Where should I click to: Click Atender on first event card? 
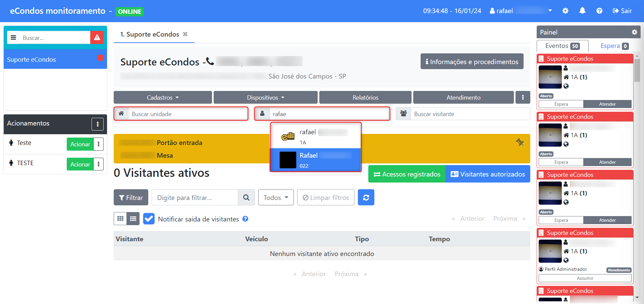pyautogui.click(x=607, y=104)
